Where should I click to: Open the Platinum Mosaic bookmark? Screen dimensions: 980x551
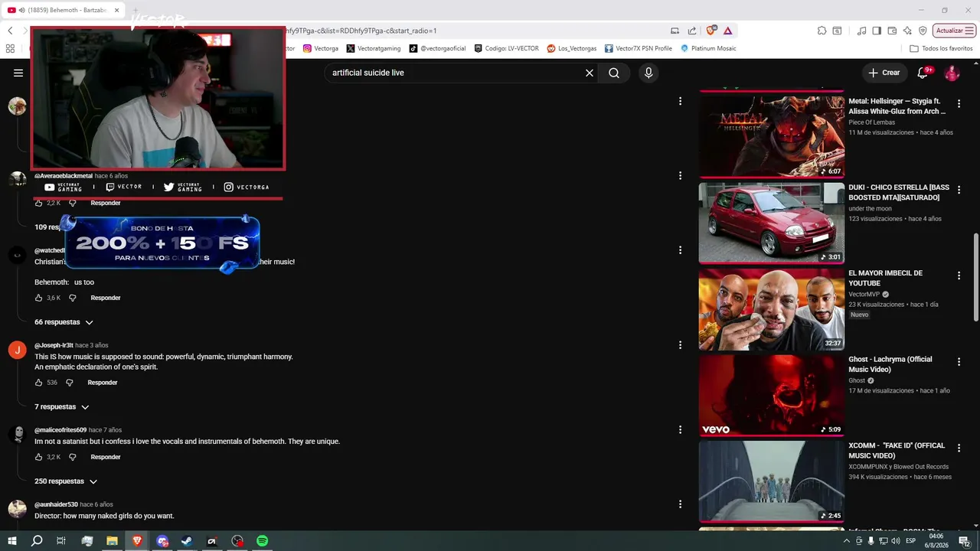point(708,48)
